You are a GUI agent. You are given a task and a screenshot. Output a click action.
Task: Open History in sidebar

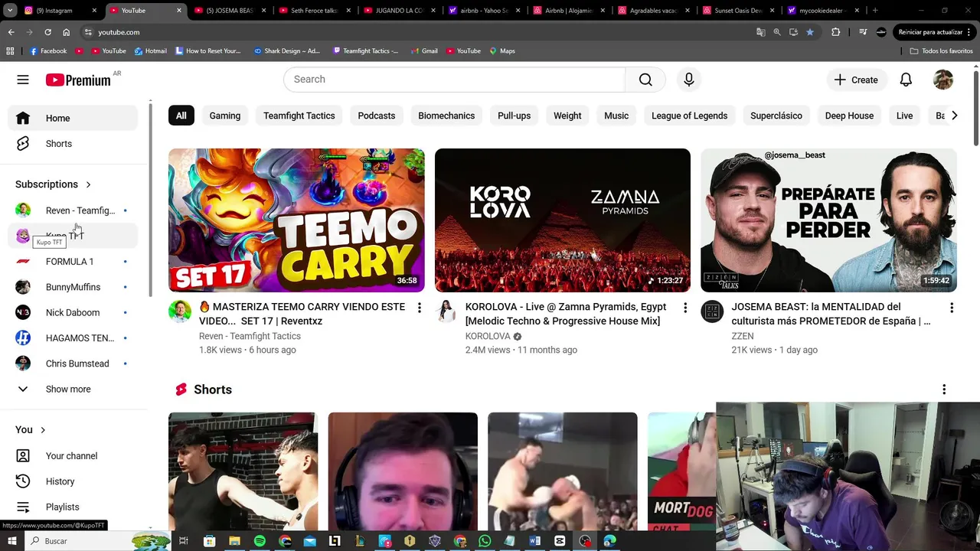pos(73,481)
